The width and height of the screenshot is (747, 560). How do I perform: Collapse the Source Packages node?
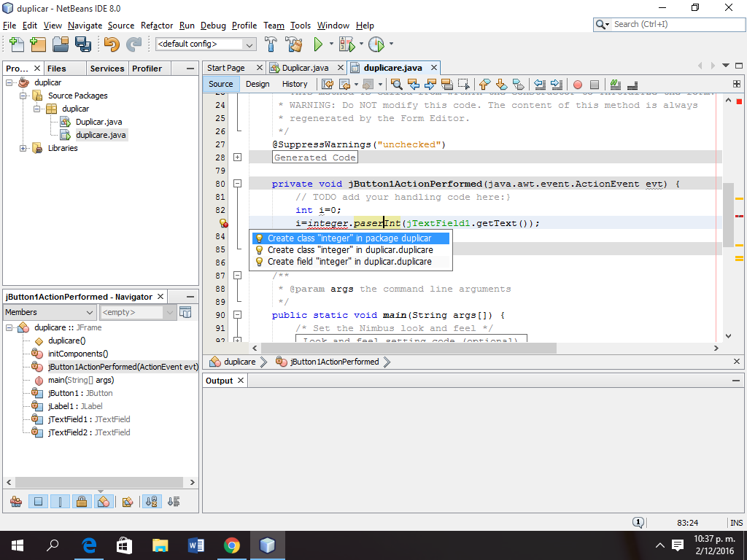(x=23, y=96)
